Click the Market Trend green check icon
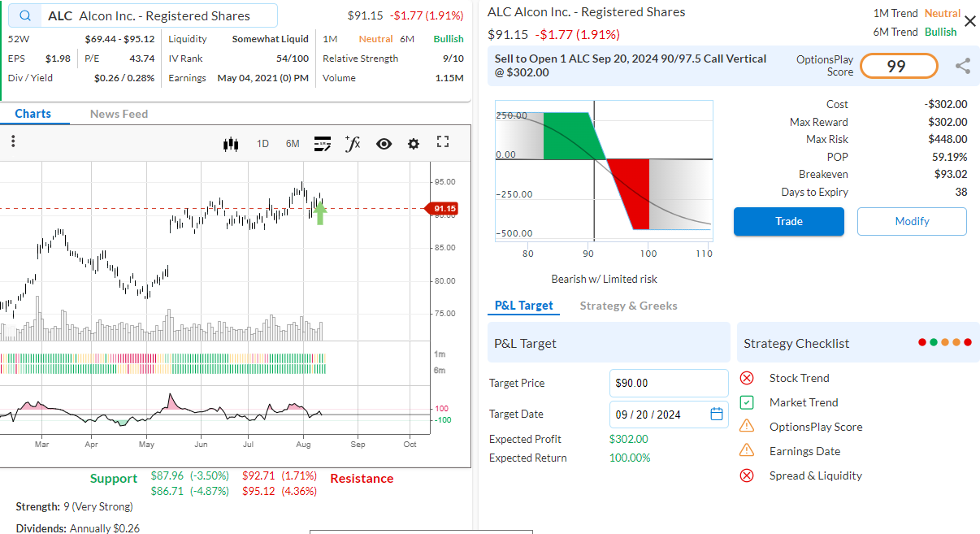 [x=747, y=402]
